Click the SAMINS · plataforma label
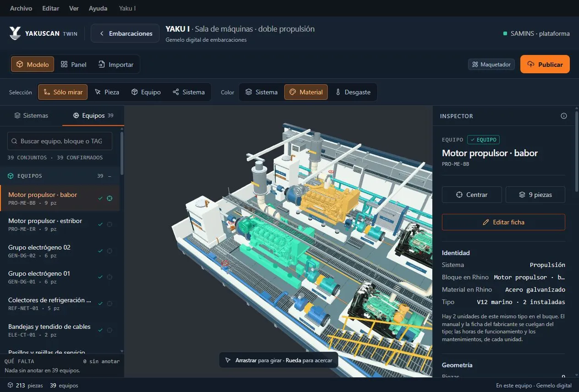Screen dimensions: 579x392 click(540, 33)
